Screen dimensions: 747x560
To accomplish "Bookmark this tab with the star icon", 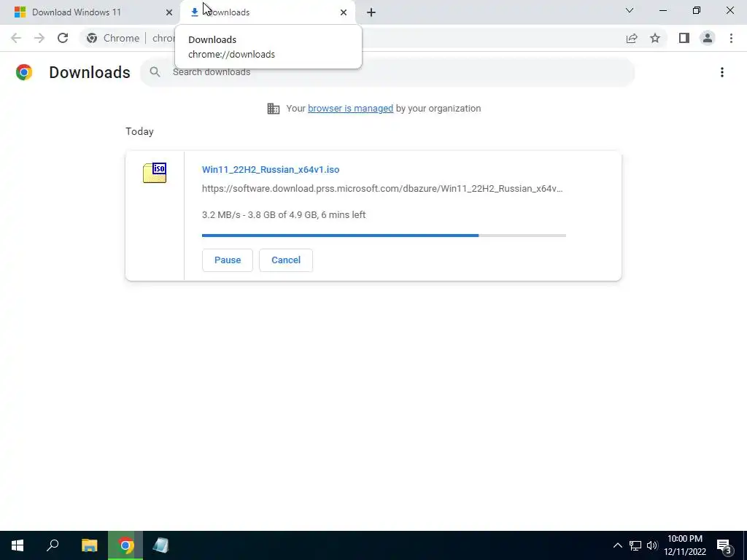I will (x=655, y=38).
